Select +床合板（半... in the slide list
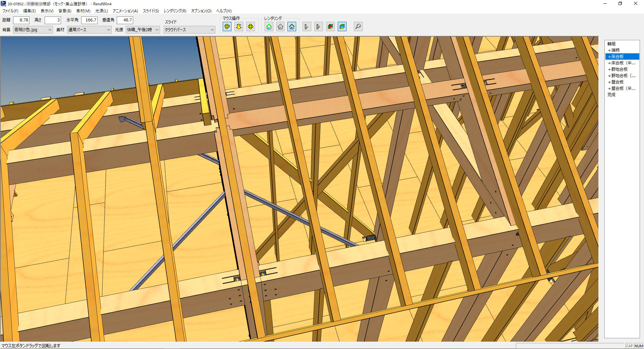 pos(622,63)
